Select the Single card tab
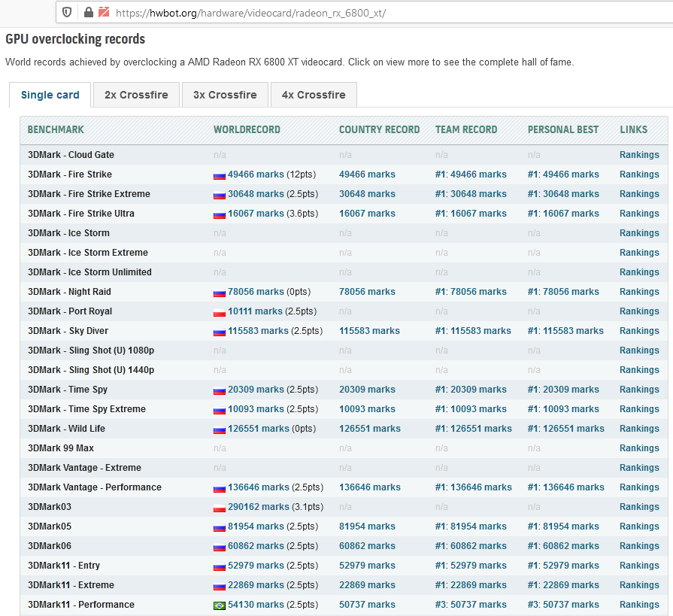Screen dimensions: 673x616 50,95
